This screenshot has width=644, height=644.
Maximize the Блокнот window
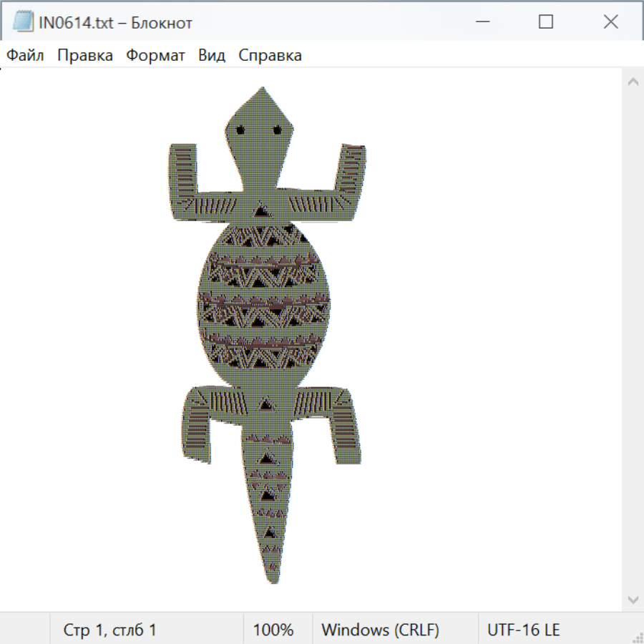[x=545, y=22]
